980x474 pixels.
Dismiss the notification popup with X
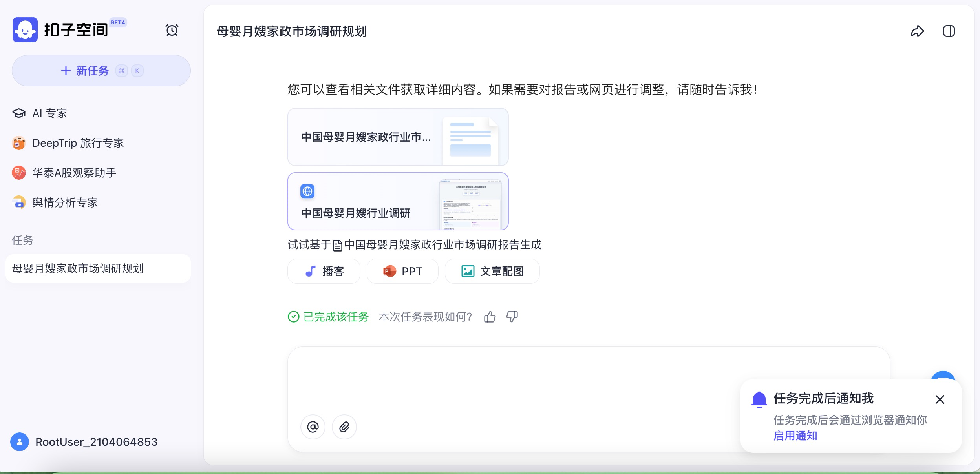(x=940, y=399)
